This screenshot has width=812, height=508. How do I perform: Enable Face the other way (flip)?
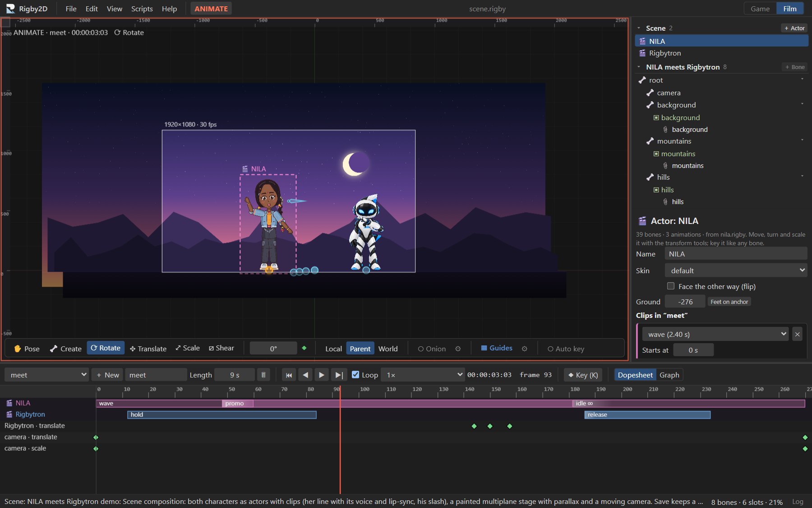click(x=671, y=286)
